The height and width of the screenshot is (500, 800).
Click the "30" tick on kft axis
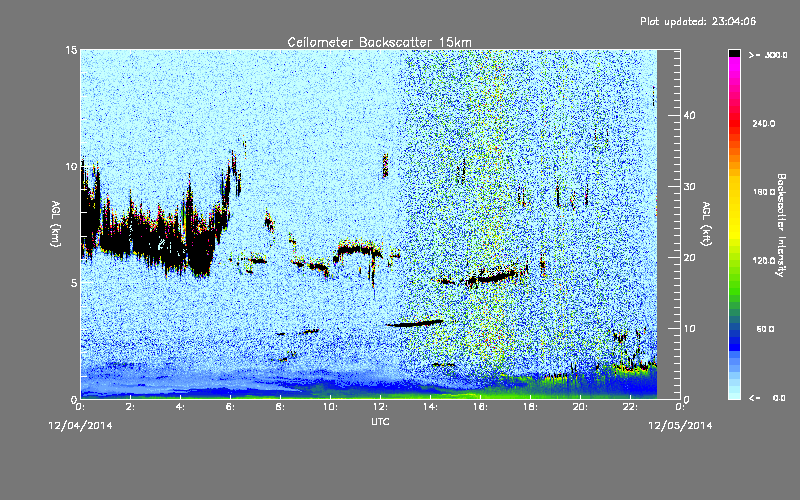click(689, 187)
